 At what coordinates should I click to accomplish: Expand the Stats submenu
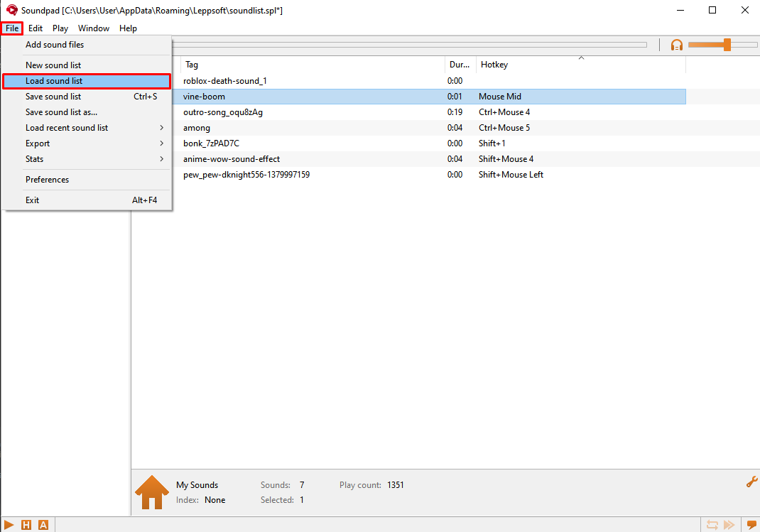point(87,159)
